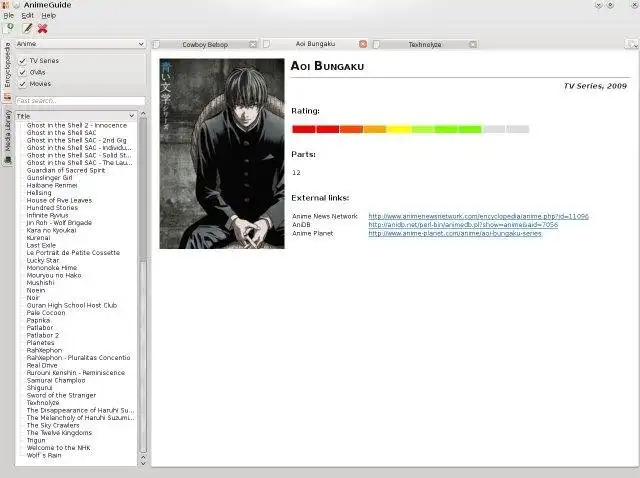The width and height of the screenshot is (640, 478).
Task: Close the Texhnolyze tab
Action: pyautogui.click(x=473, y=44)
